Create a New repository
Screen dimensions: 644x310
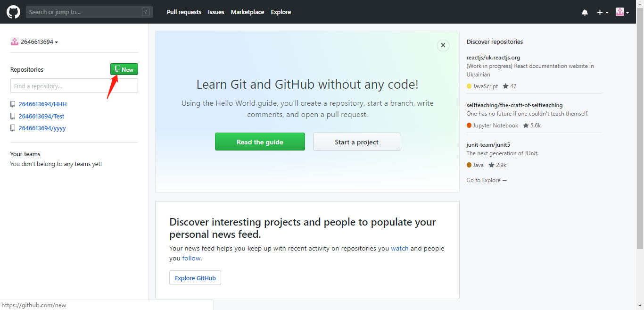click(x=124, y=69)
